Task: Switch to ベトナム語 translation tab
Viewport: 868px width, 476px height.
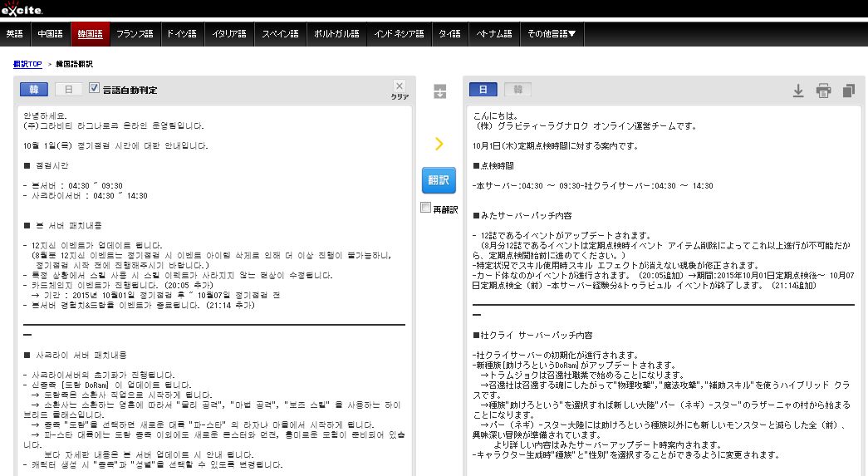Action: [494, 34]
